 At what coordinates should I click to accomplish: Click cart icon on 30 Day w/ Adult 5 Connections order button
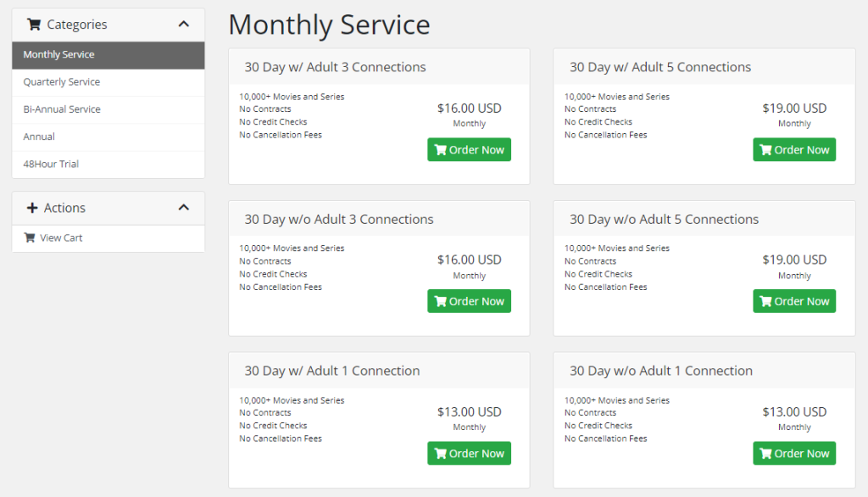765,150
